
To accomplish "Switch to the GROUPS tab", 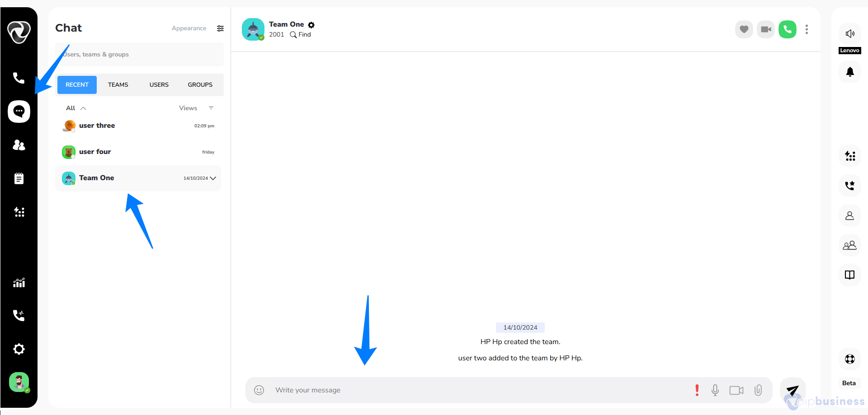I will pos(200,85).
